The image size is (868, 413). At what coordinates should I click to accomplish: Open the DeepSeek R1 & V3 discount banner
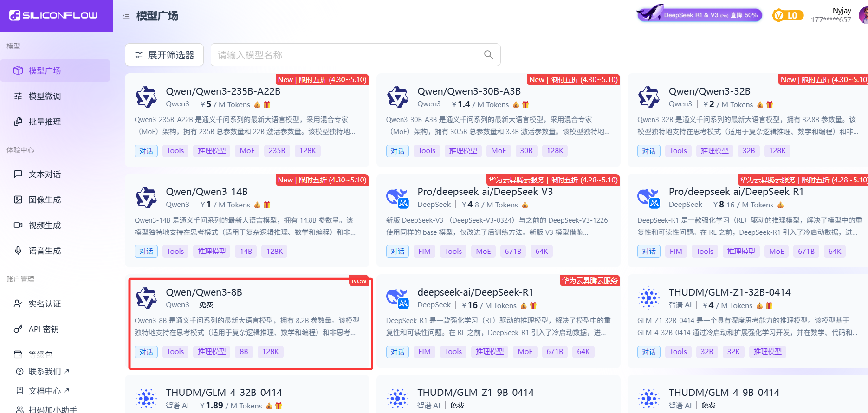coord(699,14)
